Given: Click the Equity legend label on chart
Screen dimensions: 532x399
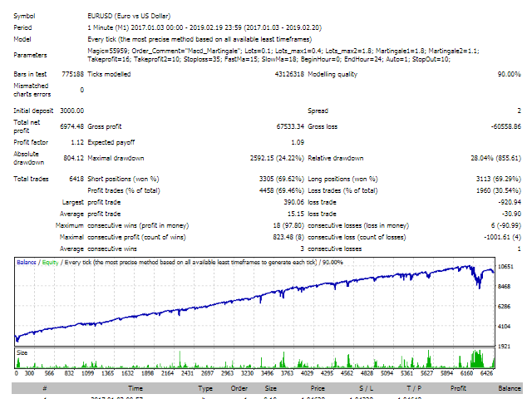Looking at the screenshot, I should [52, 262].
